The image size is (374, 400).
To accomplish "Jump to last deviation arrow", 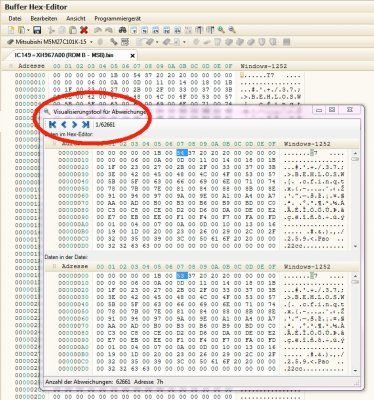I will coord(86,125).
